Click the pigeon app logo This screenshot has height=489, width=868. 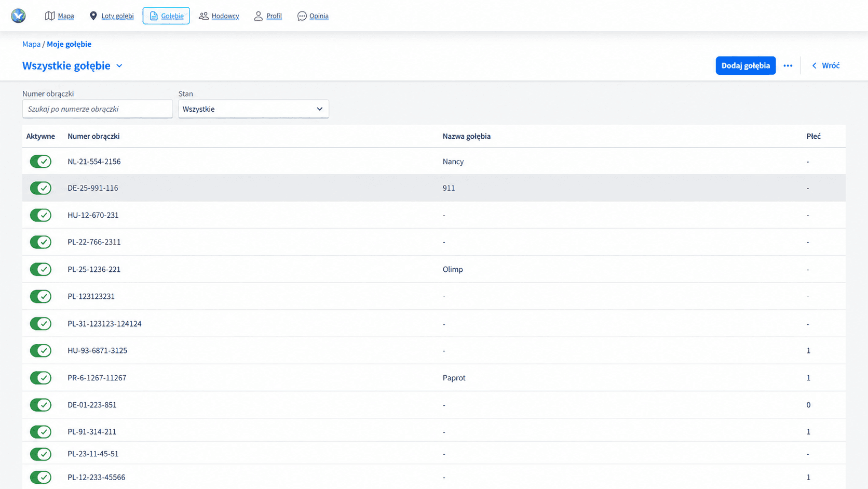tap(18, 16)
